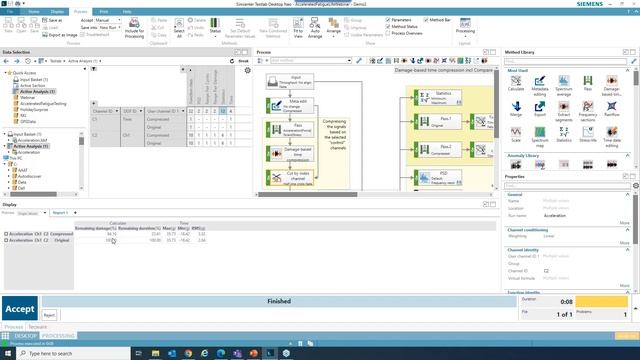This screenshot has height=360, width=640.
Task: Toggle the Method Bar checkbox
Action: (426, 20)
